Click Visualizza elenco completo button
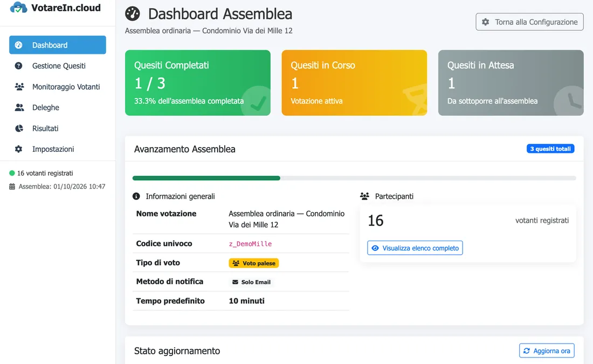The image size is (593, 364). coord(415,248)
